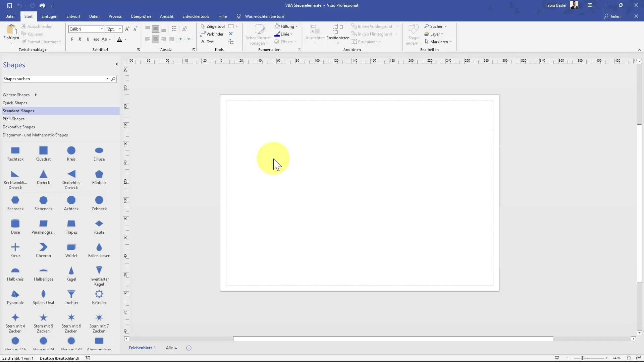Click the Teilen share button
This screenshot has width=644, height=362.
[612, 16]
